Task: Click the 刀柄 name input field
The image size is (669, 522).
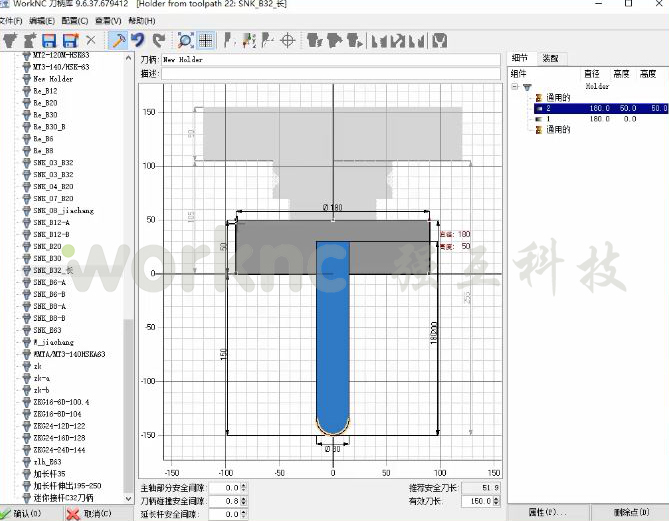Action: [x=330, y=60]
